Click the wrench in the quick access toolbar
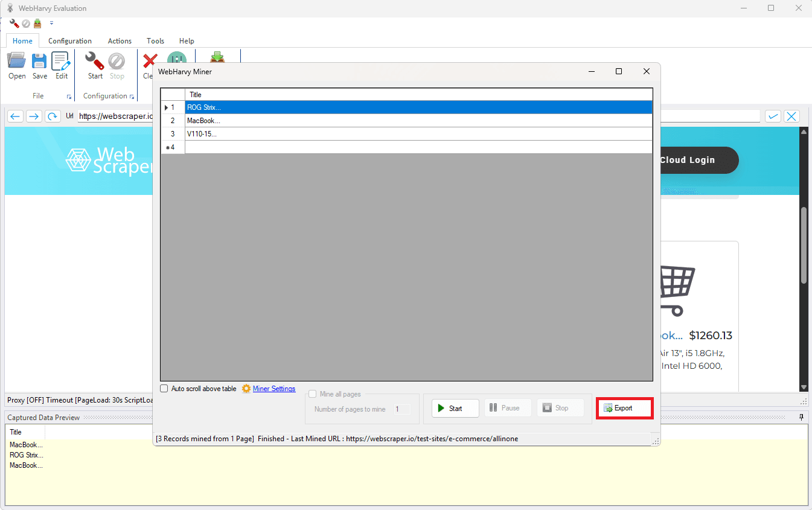This screenshot has width=812, height=510. tap(13, 23)
